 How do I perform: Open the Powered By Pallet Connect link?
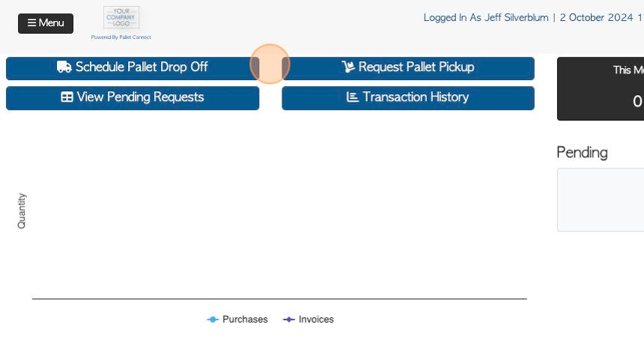point(121,37)
